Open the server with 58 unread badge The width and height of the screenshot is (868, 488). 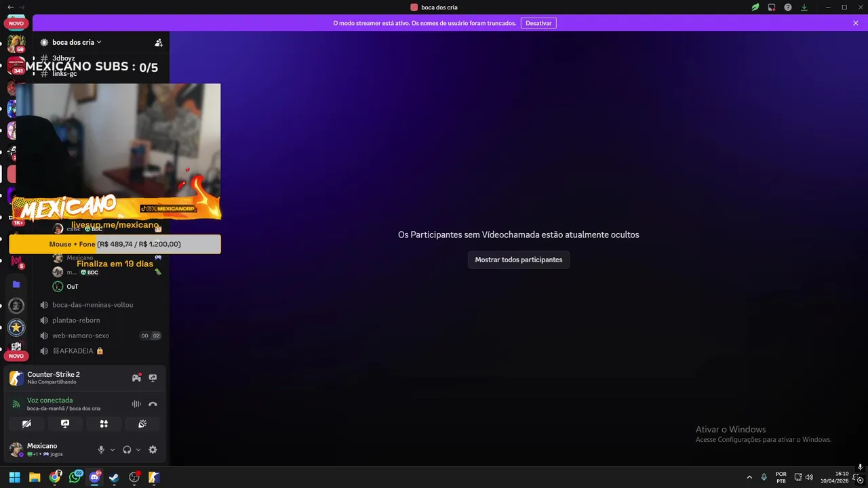16,43
